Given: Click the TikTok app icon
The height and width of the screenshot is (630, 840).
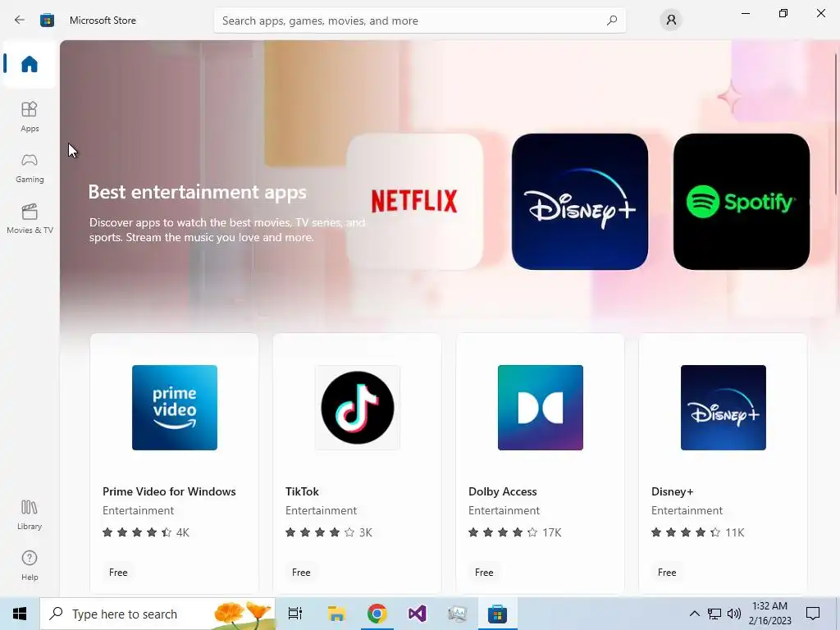Looking at the screenshot, I should click(358, 408).
